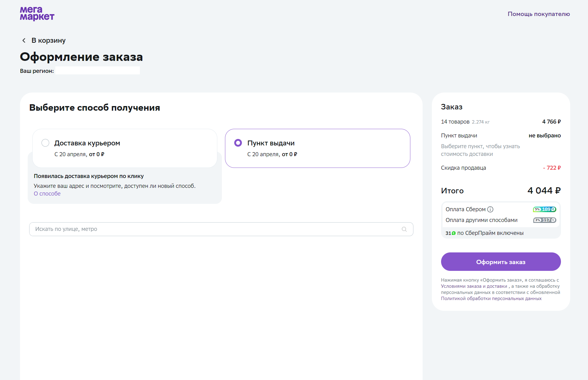The image size is (588, 380).
Task: Click the Ваш регион value field
Action: [x=97, y=70]
